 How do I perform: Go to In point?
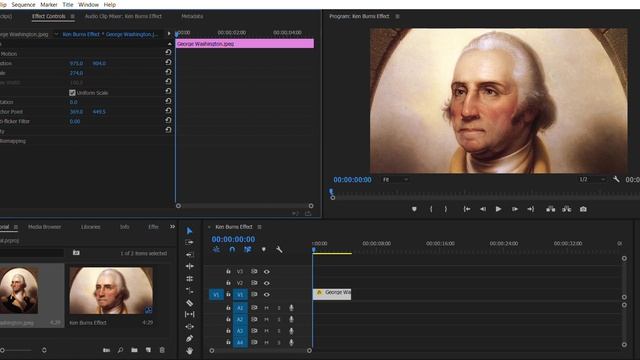(467, 209)
